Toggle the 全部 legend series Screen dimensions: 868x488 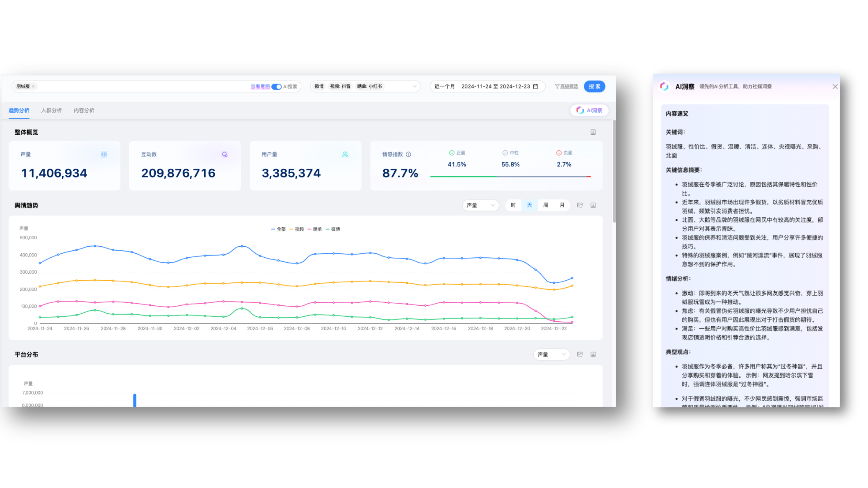pos(278,229)
